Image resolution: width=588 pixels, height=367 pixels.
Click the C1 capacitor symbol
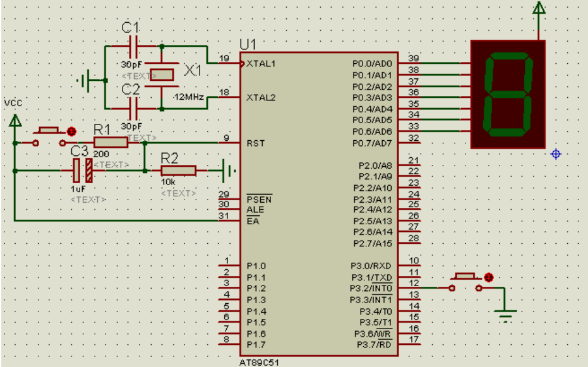tap(133, 46)
